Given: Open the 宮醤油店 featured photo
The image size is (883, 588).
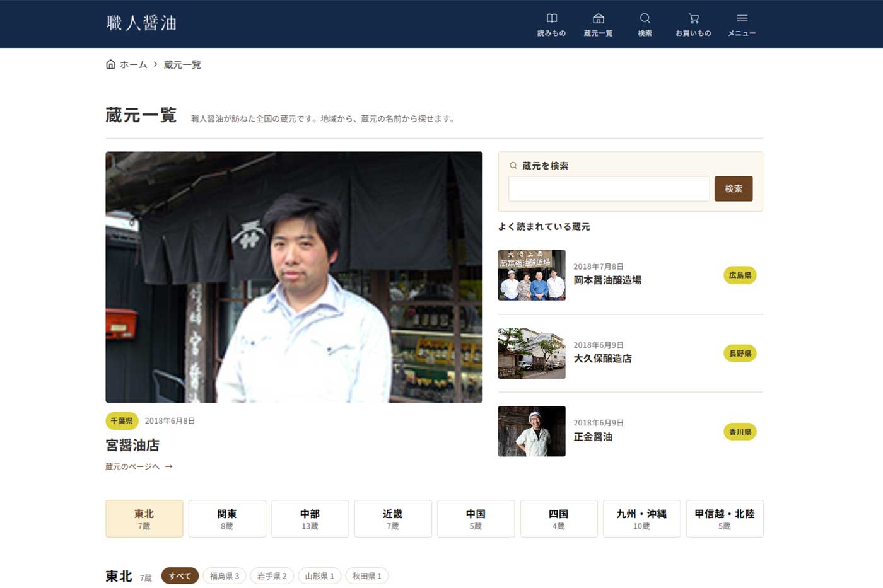Looking at the screenshot, I should 294,277.
